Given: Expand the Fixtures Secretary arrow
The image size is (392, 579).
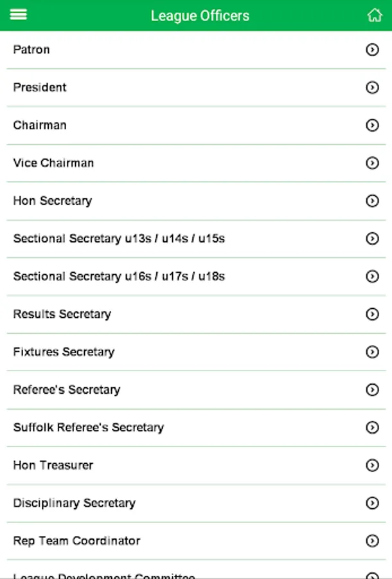Looking at the screenshot, I should 372,352.
